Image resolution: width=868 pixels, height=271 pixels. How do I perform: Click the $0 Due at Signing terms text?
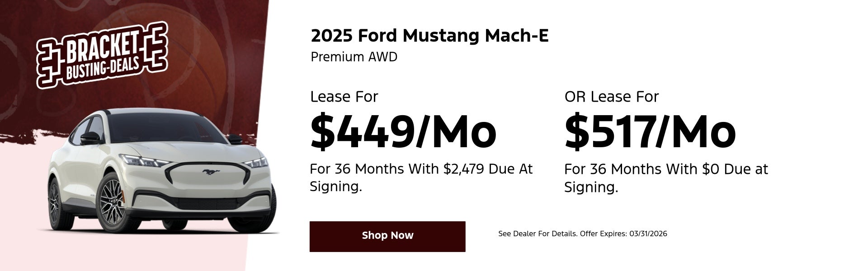click(665, 178)
